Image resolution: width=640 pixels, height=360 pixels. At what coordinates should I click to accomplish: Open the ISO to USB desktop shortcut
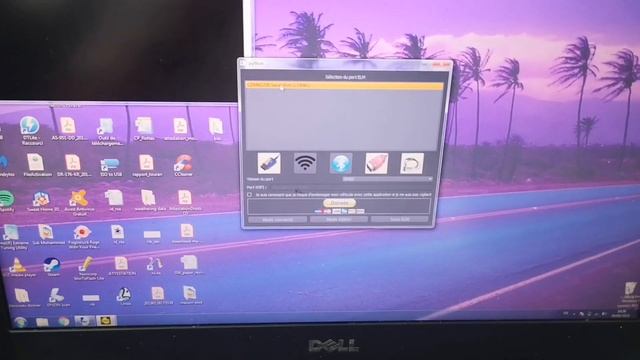pyautogui.click(x=110, y=167)
